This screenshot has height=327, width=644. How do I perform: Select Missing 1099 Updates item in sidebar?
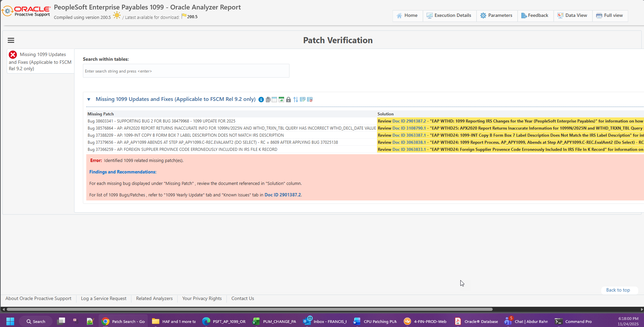click(40, 61)
